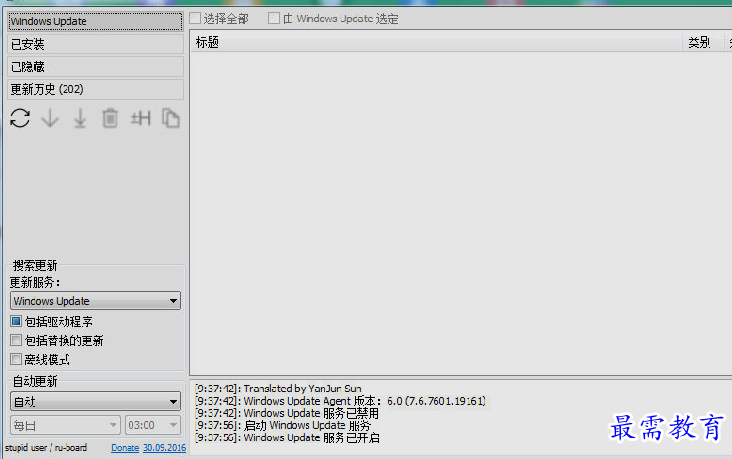Click the 'stupid user / ru-board' text
The width and height of the screenshot is (732, 459).
click(46, 448)
